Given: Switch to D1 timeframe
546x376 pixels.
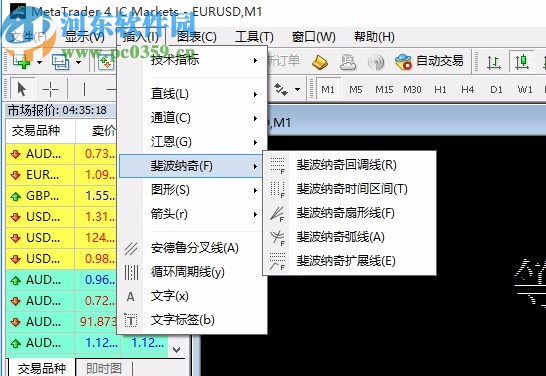Looking at the screenshot, I should 496,90.
